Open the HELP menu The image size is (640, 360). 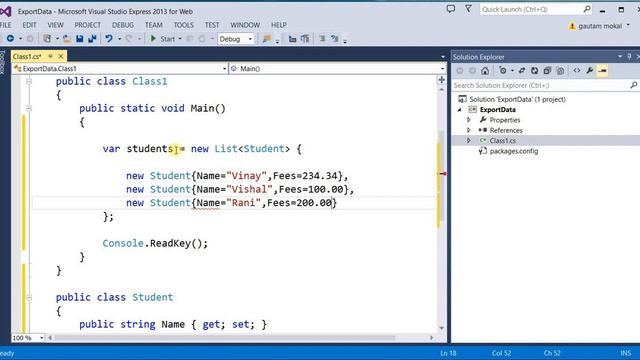(x=279, y=25)
